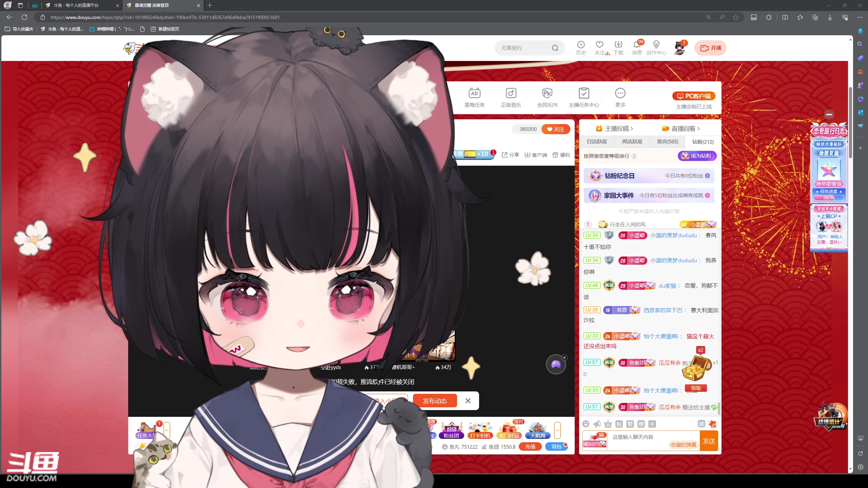Viewport: 868px width, 488px height.
Task: Open the 下载 download icon in Douyu header
Action: point(618,48)
